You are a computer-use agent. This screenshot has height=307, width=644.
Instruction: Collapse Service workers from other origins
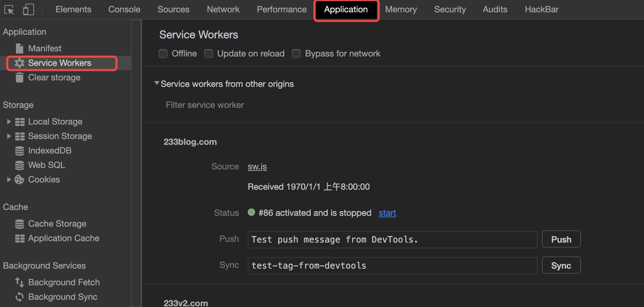[x=156, y=83]
